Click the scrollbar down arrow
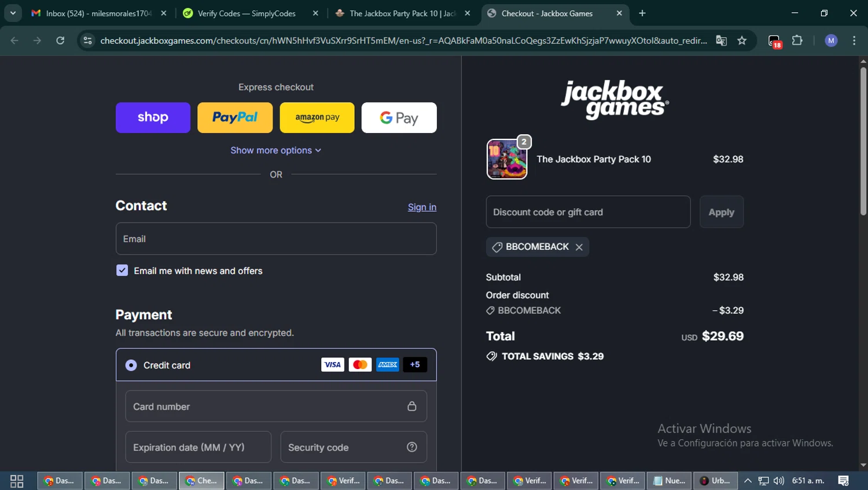The width and height of the screenshot is (868, 490). tap(863, 465)
